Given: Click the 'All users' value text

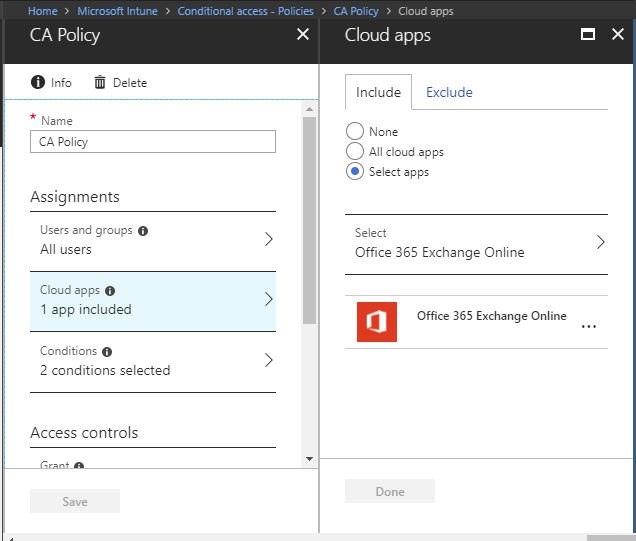Looking at the screenshot, I should click(x=66, y=249).
